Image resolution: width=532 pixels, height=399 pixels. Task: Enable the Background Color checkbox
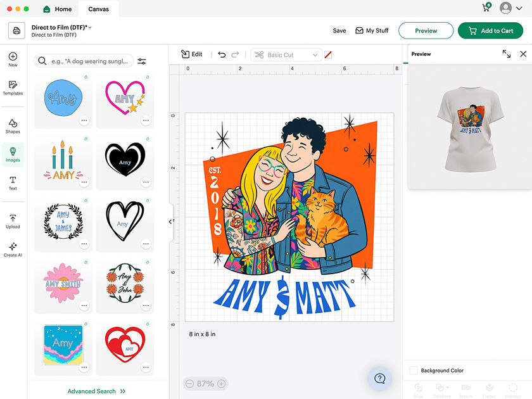(414, 370)
